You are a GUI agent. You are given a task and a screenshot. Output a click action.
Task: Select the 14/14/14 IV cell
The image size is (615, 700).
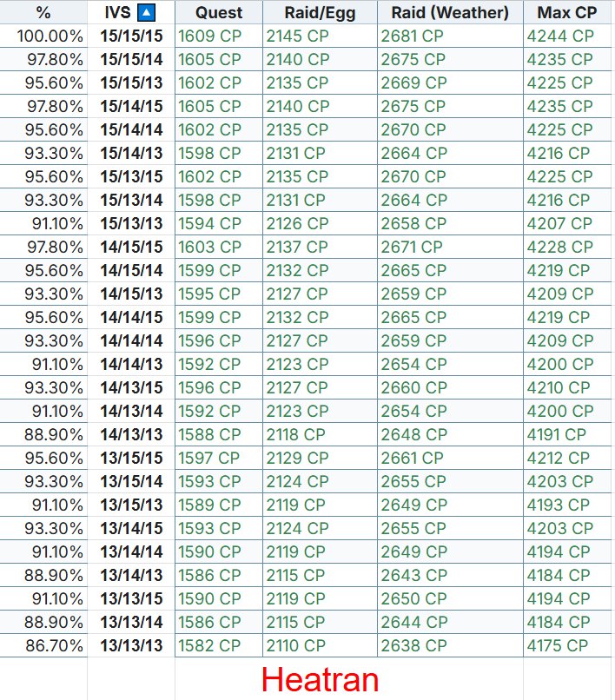pos(131,340)
